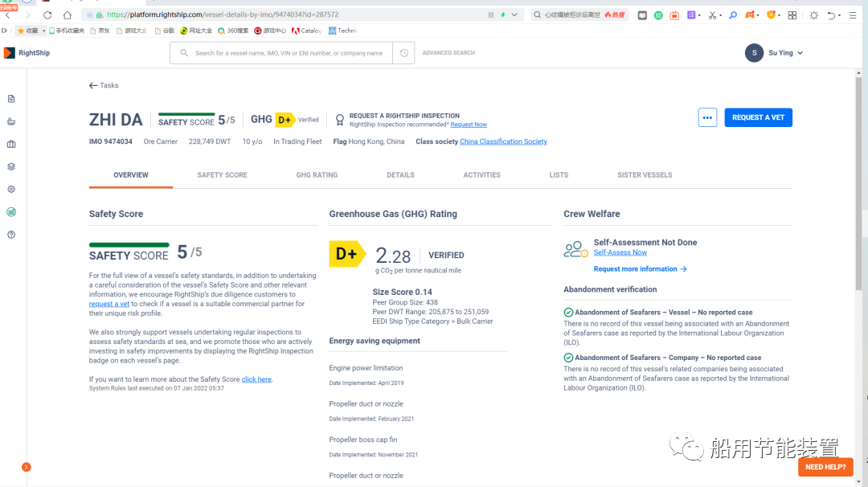
Task: Open the Safety Score click here link
Action: click(256, 379)
